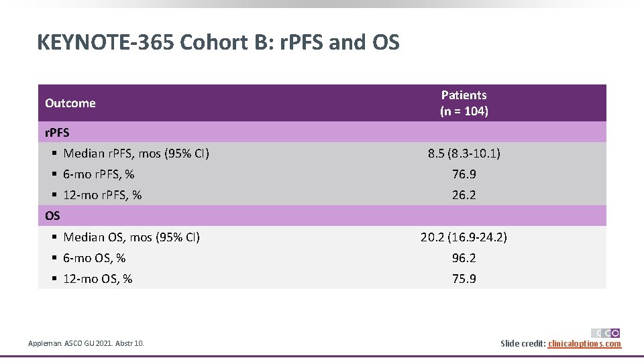The image size is (644, 362).
Task: Click the 12-mo r.PFS, % row label
Action: point(102,195)
